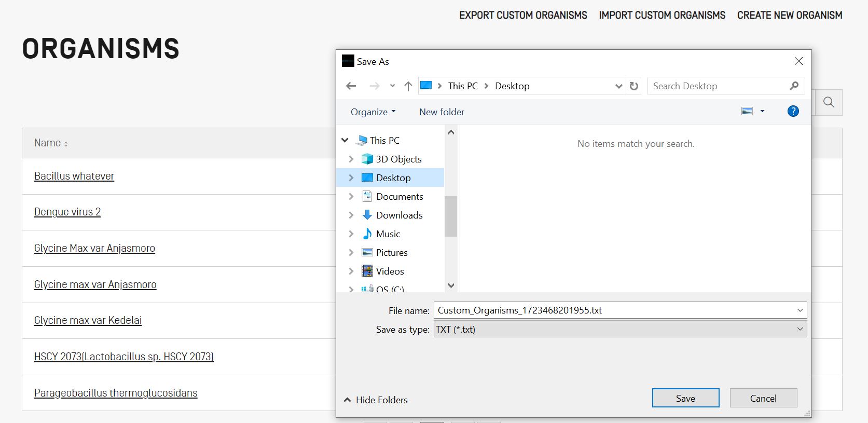
Task: Click the change view icon
Action: [747, 111]
